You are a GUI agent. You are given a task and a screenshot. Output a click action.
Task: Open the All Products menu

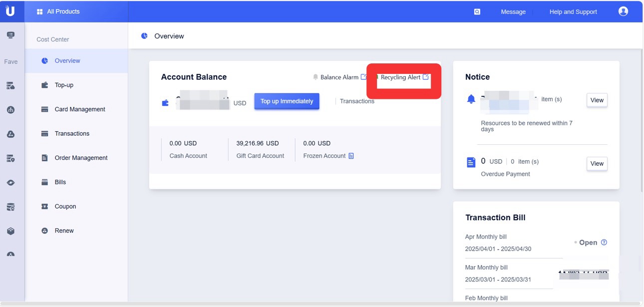tap(58, 11)
